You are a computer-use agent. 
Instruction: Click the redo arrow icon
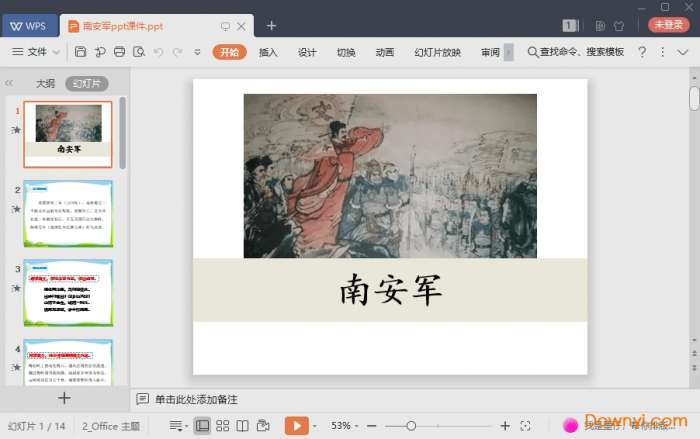(x=178, y=52)
